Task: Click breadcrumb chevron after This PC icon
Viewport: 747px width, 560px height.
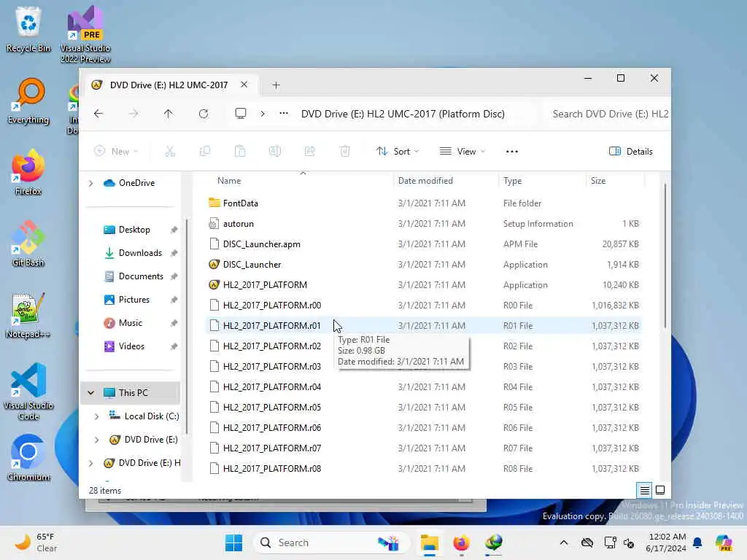Action: 263,114
